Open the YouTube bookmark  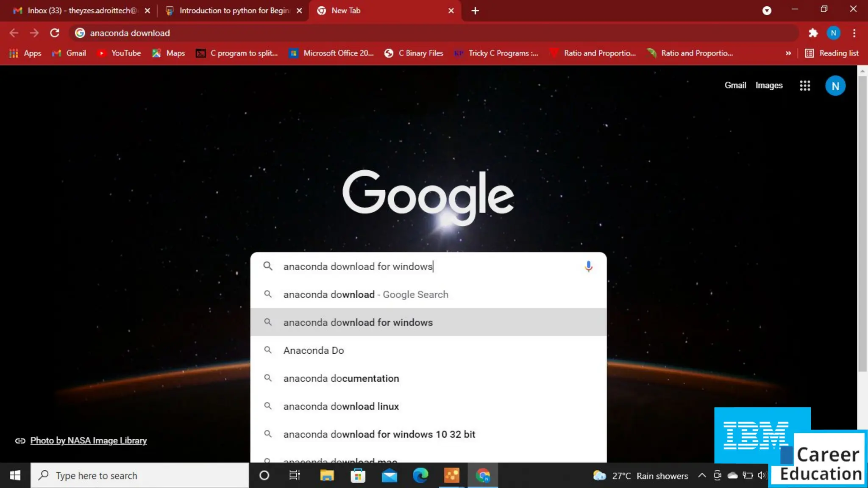[119, 53]
